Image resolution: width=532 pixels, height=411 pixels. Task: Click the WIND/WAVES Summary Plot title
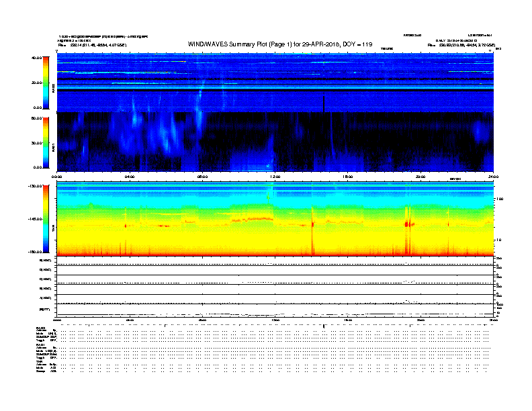280,44
